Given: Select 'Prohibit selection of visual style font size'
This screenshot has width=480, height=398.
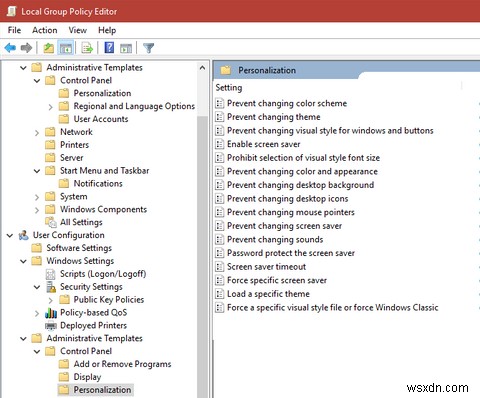Looking at the screenshot, I should (x=303, y=158).
